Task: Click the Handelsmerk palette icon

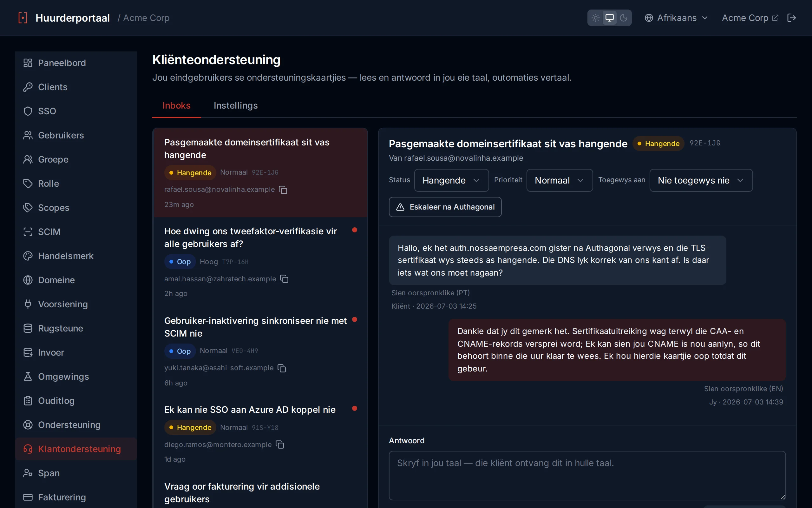Action: (x=28, y=256)
